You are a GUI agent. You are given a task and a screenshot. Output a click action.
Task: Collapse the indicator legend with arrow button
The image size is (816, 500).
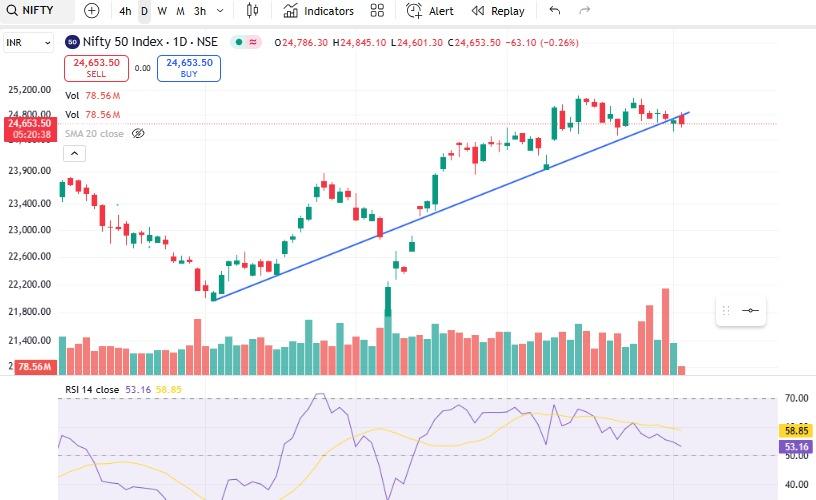tap(74, 153)
